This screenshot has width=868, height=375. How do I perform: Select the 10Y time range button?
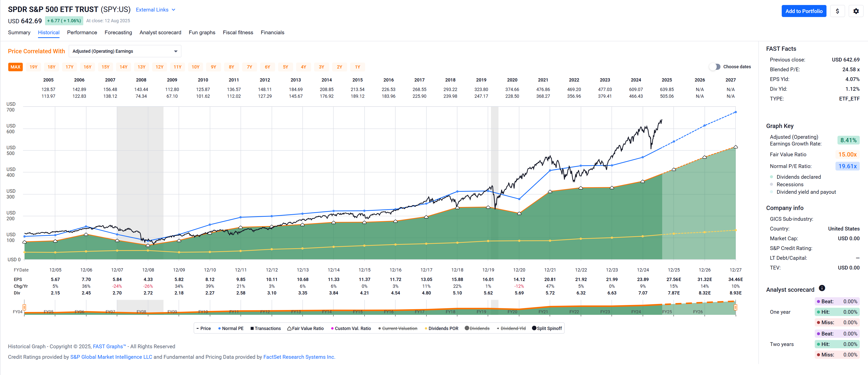tap(196, 67)
